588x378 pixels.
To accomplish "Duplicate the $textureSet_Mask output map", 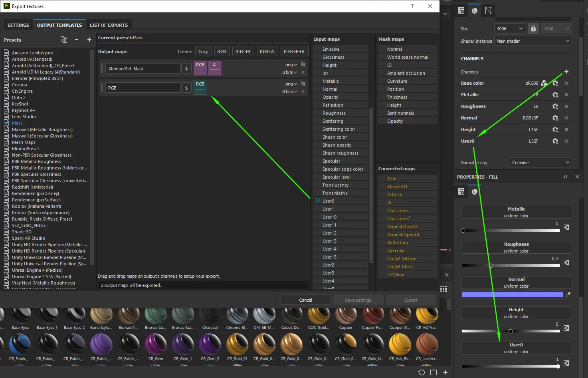I will (x=303, y=64).
